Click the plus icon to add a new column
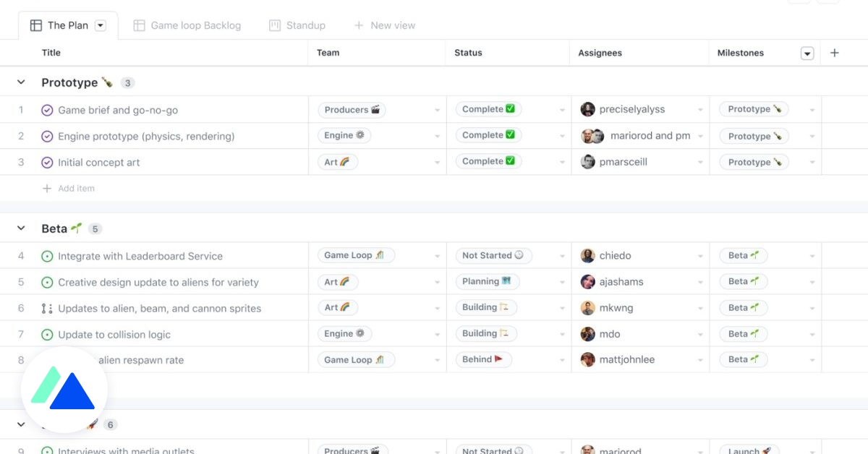The width and height of the screenshot is (868, 454). click(835, 52)
